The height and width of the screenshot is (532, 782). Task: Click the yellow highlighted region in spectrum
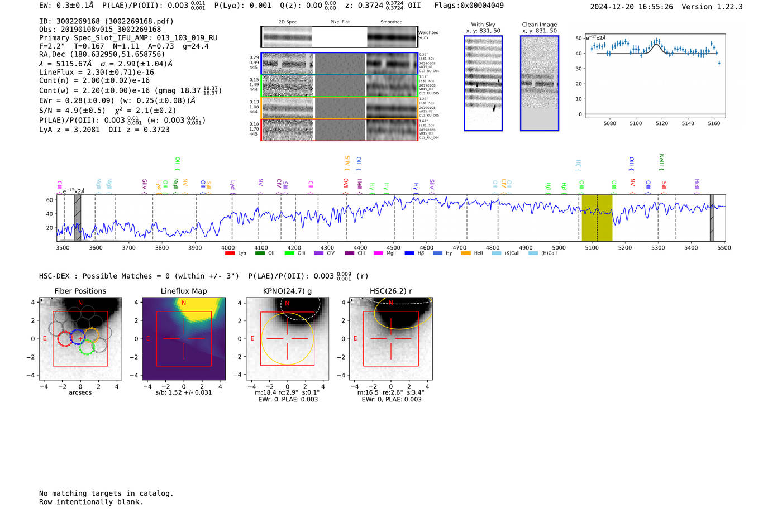coord(597,218)
